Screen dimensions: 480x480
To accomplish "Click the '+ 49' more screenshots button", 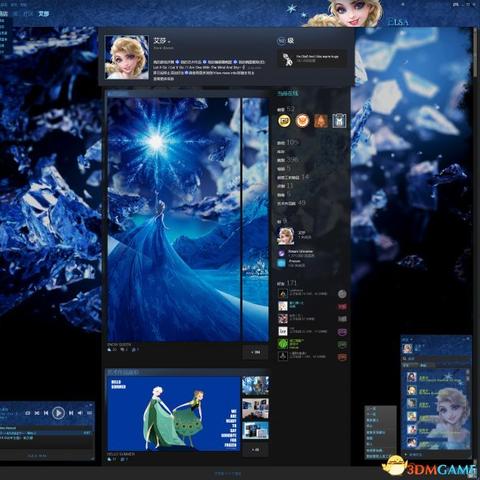I will pos(255,450).
